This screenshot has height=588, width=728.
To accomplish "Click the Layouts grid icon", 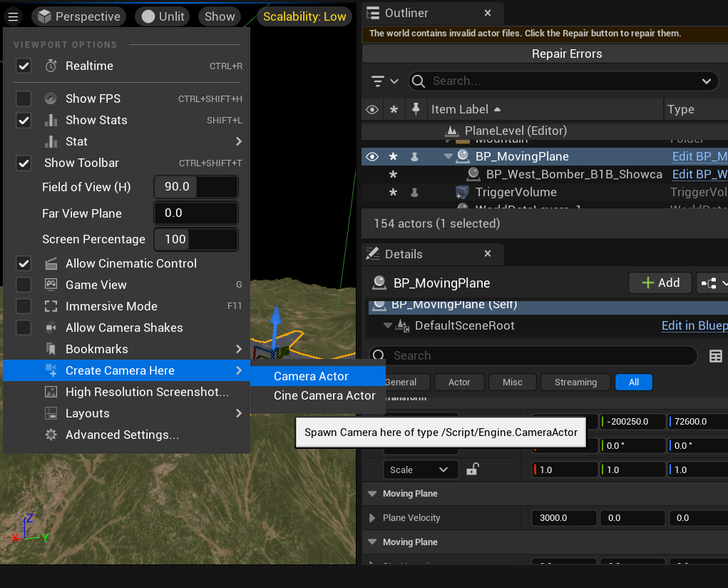I will click(51, 413).
